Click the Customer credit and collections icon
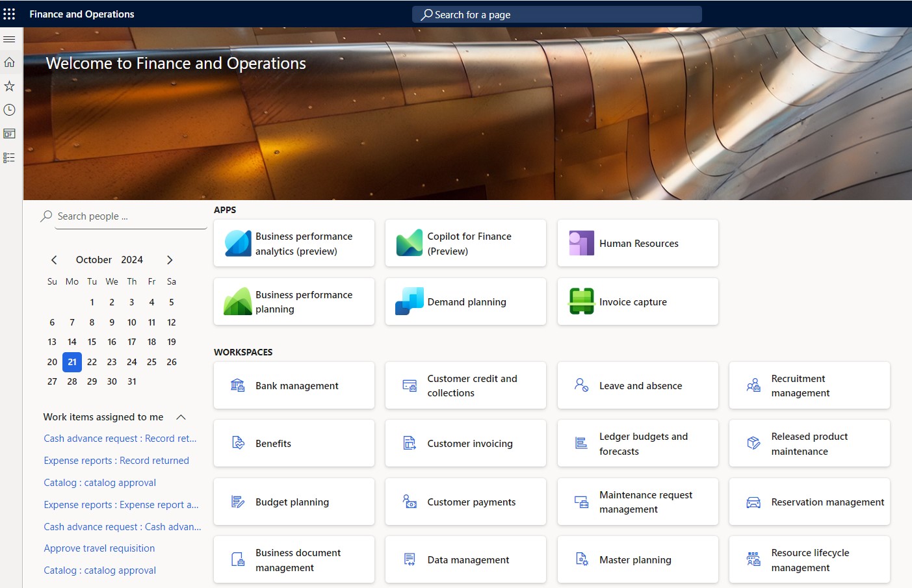Image resolution: width=912 pixels, height=588 pixels. pos(410,385)
